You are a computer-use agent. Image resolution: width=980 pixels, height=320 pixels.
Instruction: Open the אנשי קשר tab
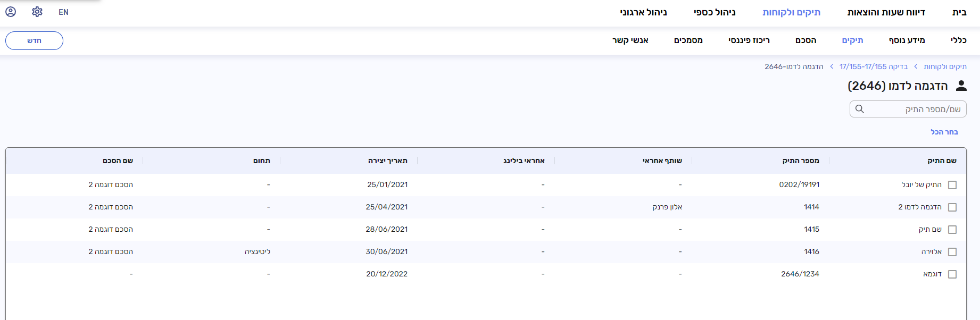[x=630, y=40]
